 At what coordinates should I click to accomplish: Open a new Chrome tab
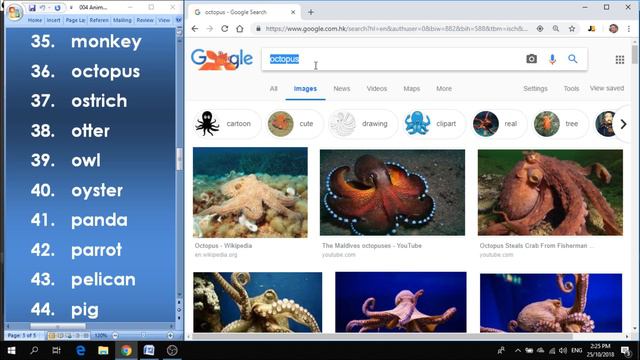(311, 12)
